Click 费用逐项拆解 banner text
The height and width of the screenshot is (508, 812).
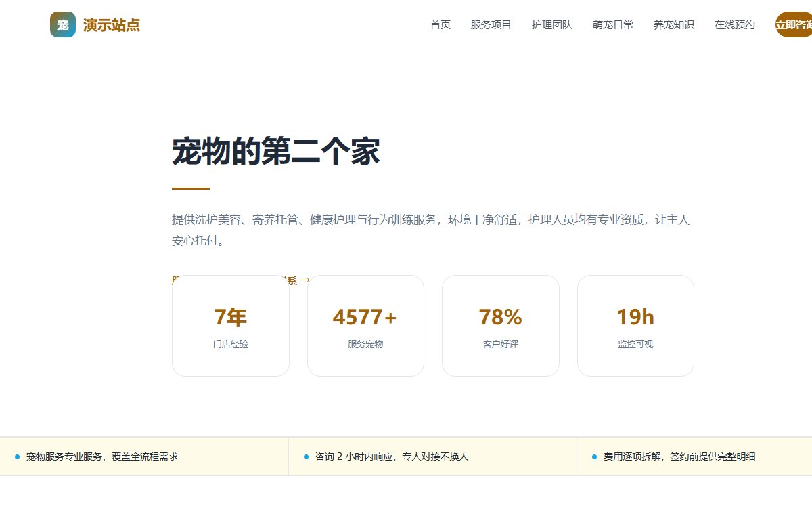679,457
